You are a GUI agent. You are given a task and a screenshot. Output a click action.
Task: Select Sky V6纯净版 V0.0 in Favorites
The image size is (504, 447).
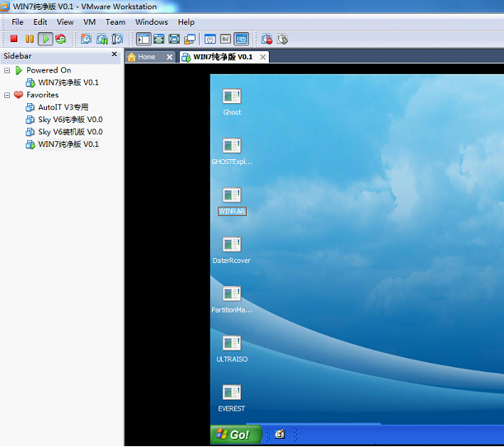70,120
